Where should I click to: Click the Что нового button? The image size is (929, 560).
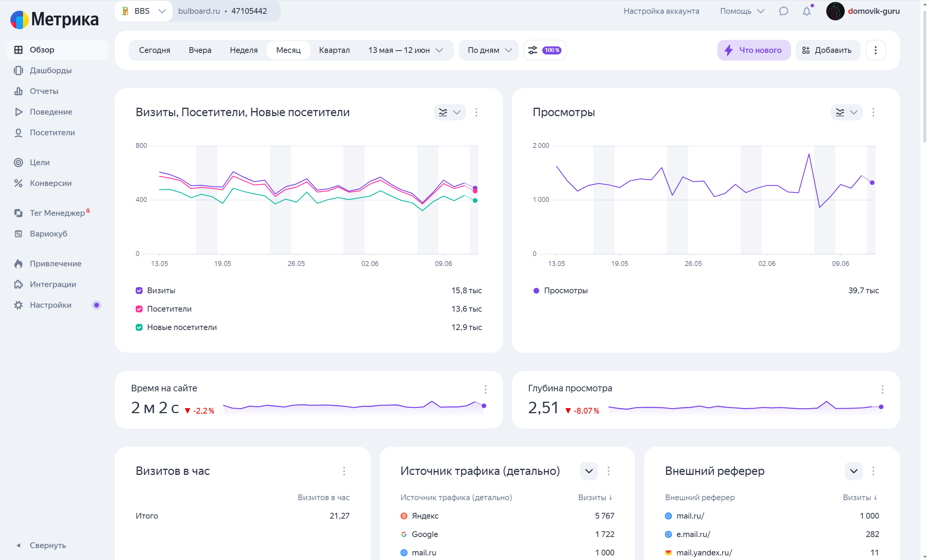[x=753, y=50]
